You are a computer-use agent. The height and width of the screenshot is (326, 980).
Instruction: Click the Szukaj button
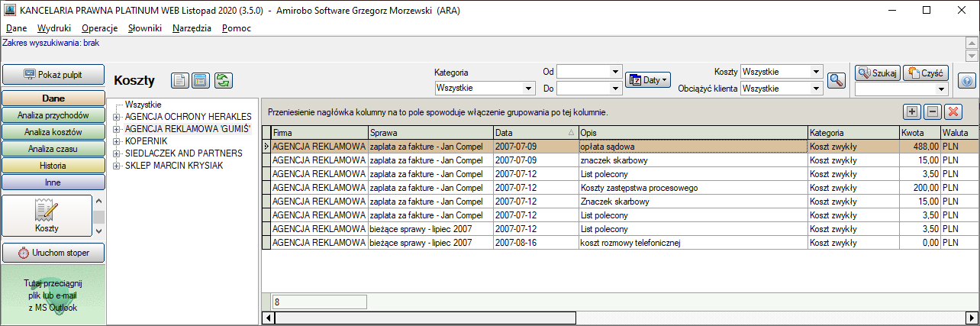878,73
